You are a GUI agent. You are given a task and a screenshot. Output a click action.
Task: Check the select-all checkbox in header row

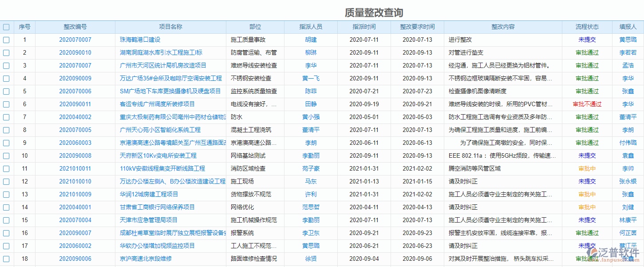6,27
